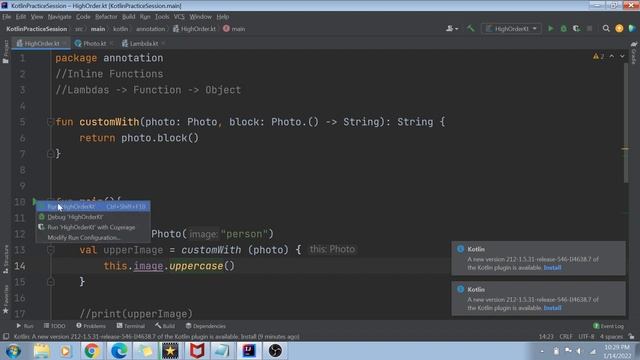Open the File menu

click(7, 17)
